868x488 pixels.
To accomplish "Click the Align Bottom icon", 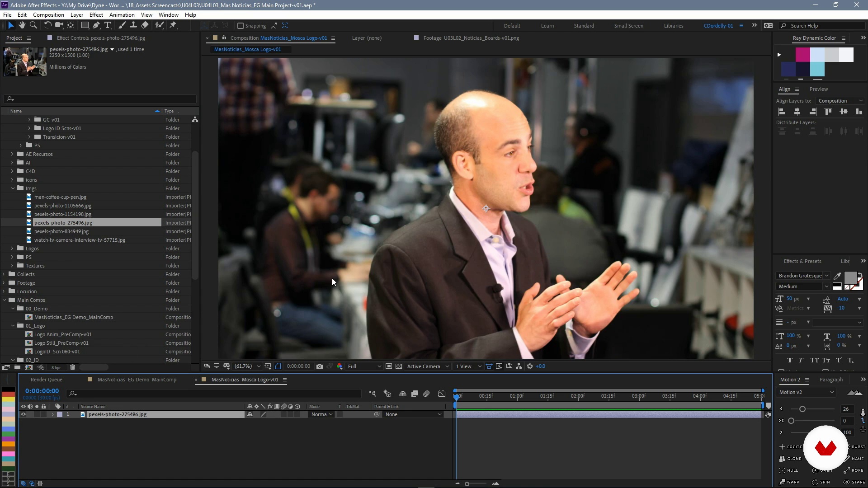I will pyautogui.click(x=859, y=112).
